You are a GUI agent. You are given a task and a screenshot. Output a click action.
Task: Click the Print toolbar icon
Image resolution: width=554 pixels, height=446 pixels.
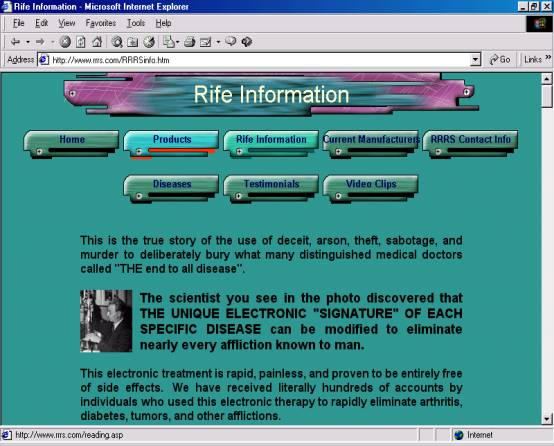190,42
